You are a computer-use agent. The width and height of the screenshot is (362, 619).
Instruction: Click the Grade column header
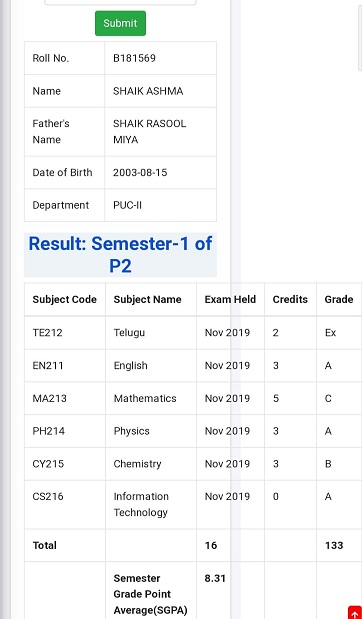point(339,300)
